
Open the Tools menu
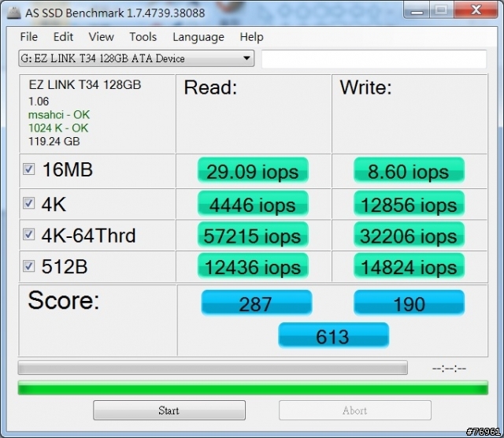(x=143, y=37)
